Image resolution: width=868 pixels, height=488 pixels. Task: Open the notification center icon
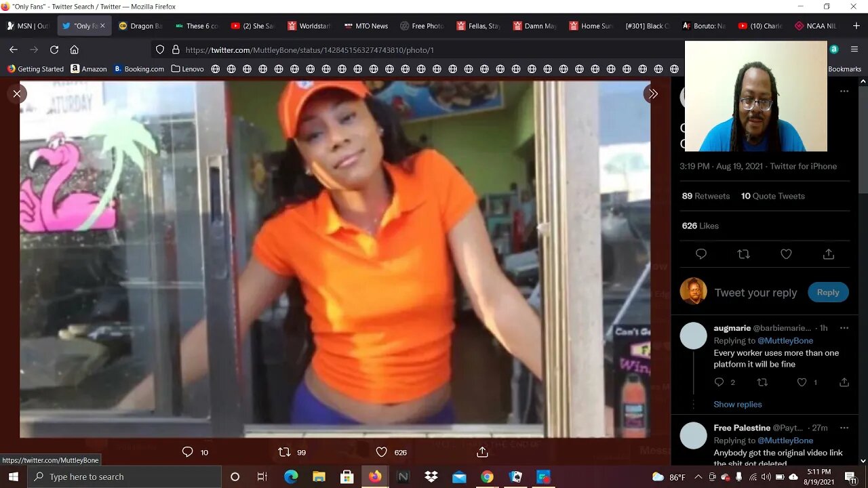(x=850, y=476)
